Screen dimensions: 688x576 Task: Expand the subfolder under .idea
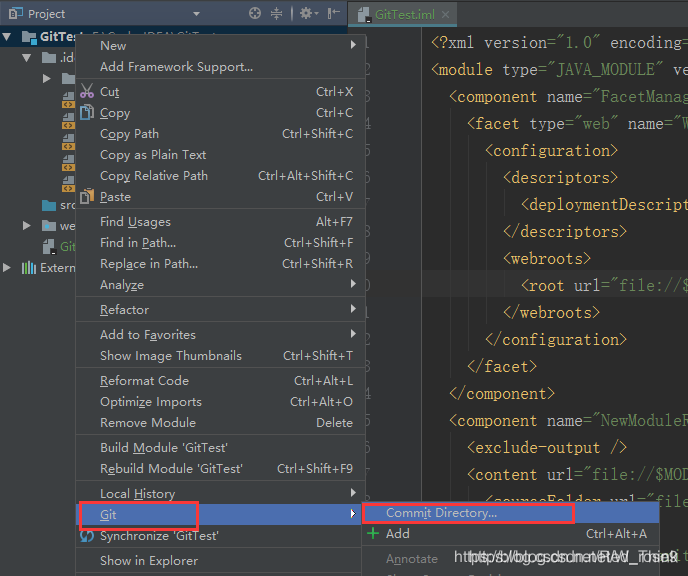[x=47, y=79]
